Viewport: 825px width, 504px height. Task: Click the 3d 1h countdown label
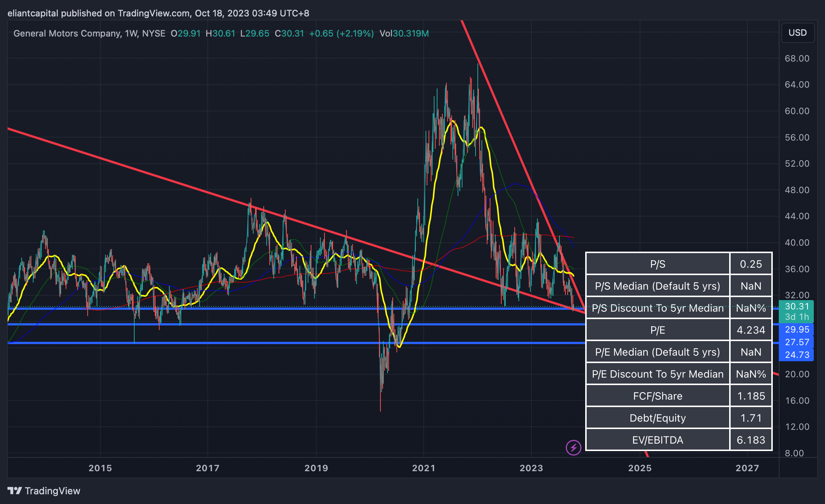pyautogui.click(x=797, y=317)
